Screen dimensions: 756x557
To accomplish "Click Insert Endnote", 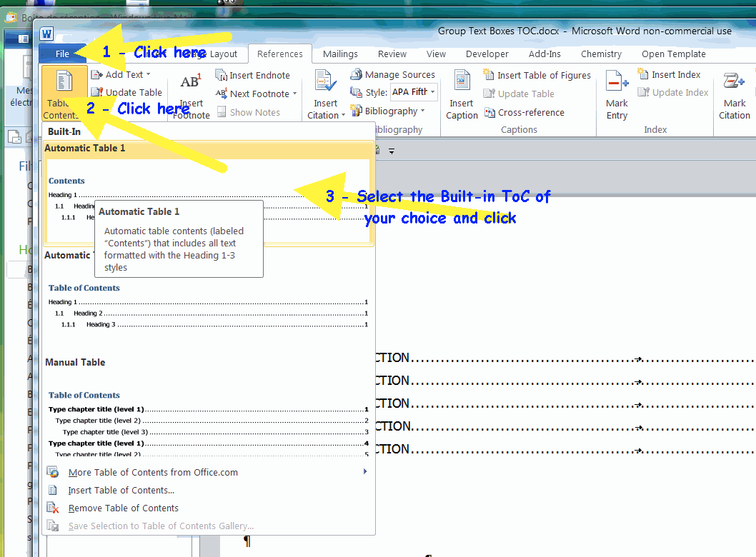I will pyautogui.click(x=253, y=75).
